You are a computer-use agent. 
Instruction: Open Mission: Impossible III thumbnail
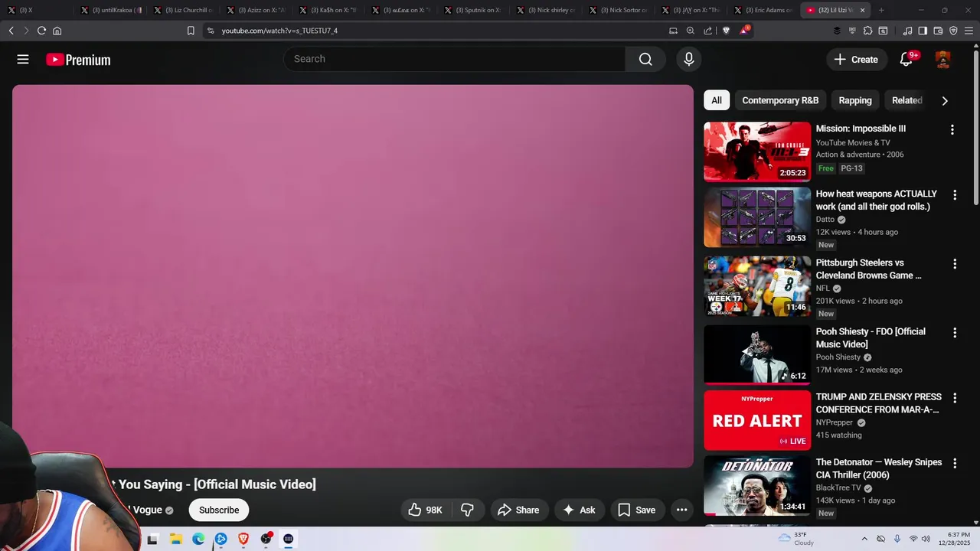(x=757, y=152)
